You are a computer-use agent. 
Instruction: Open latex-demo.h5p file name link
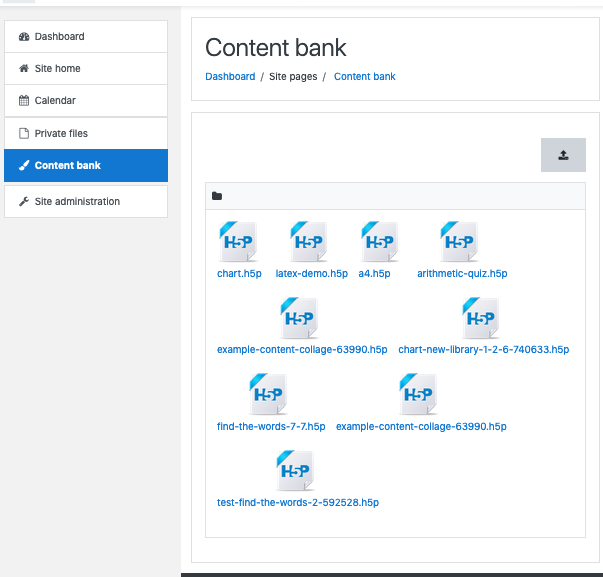point(311,273)
